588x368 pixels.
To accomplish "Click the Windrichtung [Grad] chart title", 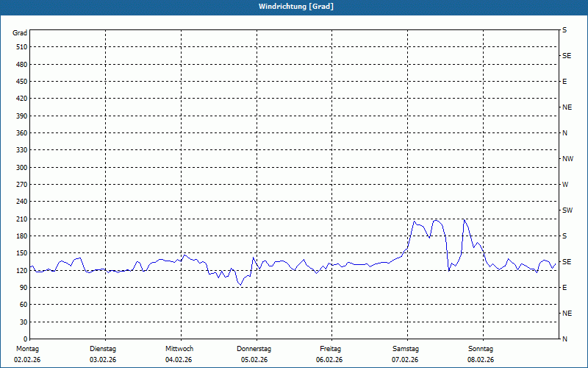I will [296, 7].
